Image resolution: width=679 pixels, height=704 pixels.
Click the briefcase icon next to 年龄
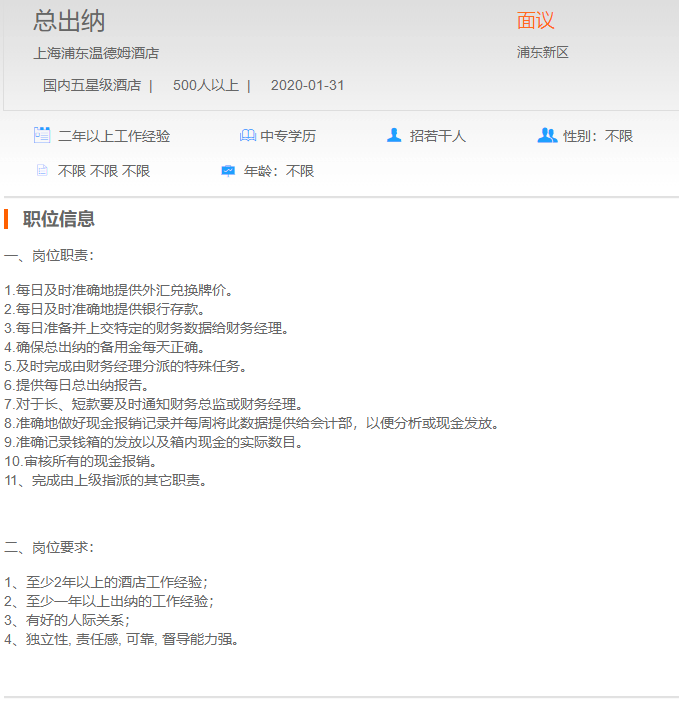tap(228, 171)
